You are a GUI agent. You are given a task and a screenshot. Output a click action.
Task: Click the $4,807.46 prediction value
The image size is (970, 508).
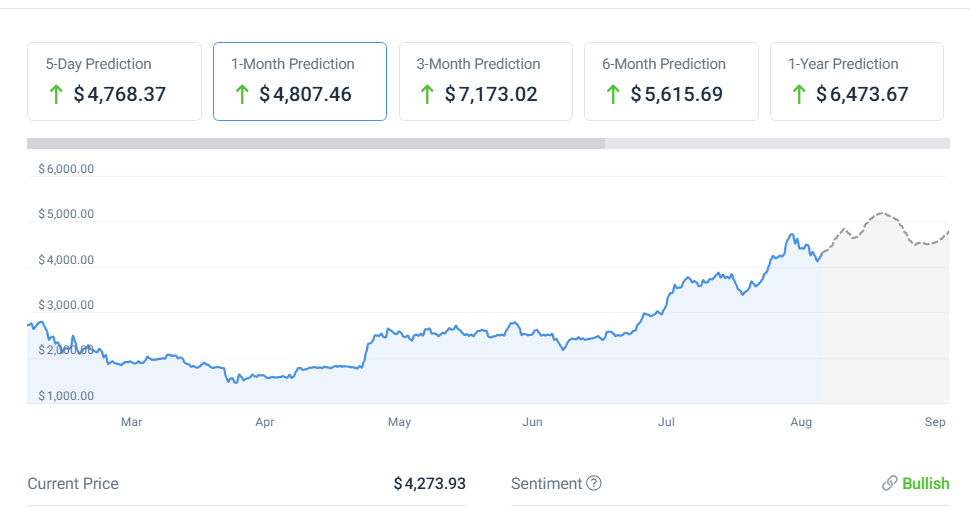click(306, 94)
